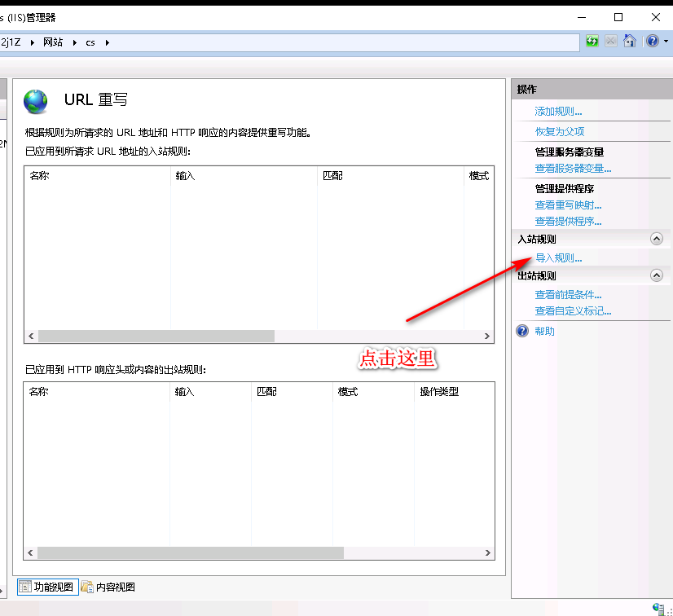Switch to 内容视图 tab
This screenshot has height=616, width=673.
point(108,587)
